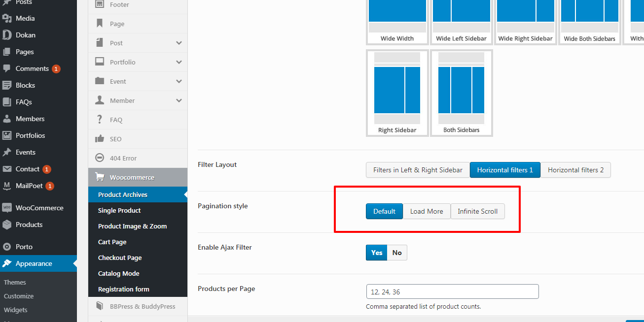Screen dimensions: 644x322
Task: Select the Wide Both Sidebars layout
Action: click(x=589, y=22)
